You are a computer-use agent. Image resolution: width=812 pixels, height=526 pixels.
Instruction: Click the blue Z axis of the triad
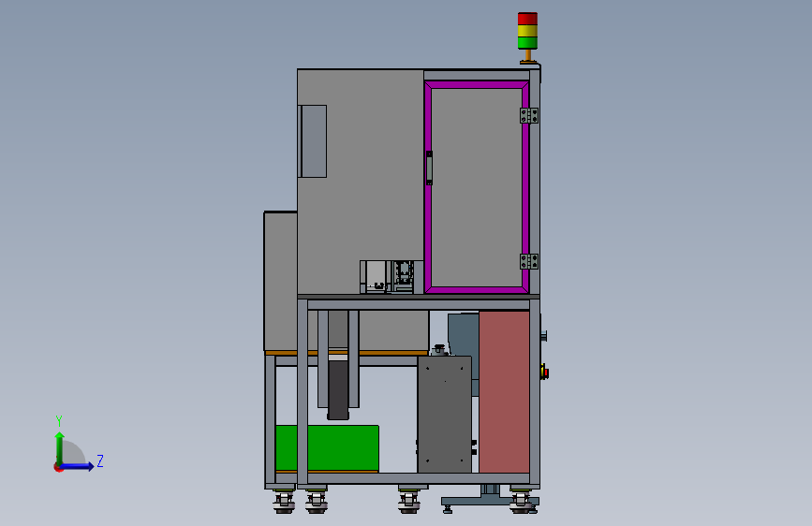coord(77,466)
